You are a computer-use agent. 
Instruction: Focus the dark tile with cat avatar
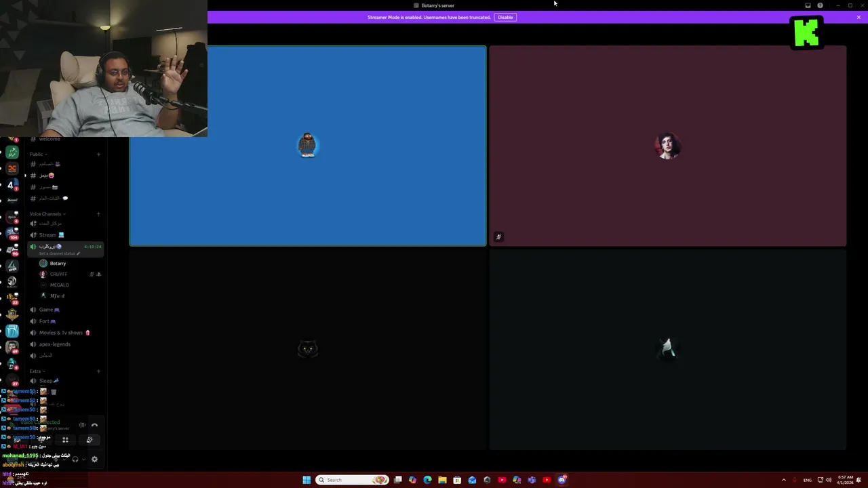[308, 349]
